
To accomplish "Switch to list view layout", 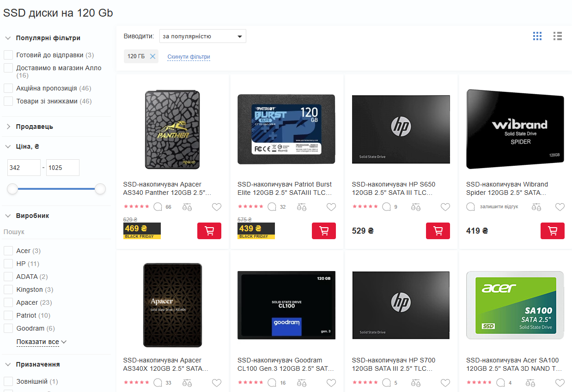I will 558,36.
